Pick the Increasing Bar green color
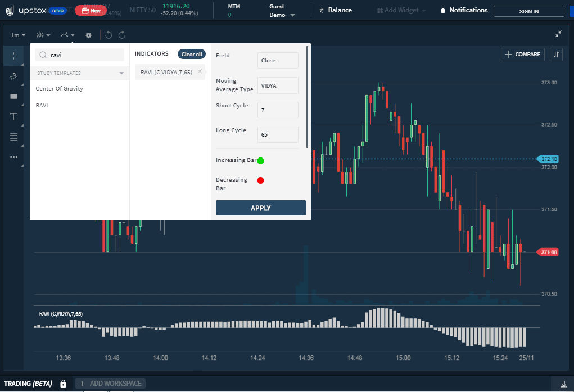Viewport: 574px width, 392px height. click(261, 160)
